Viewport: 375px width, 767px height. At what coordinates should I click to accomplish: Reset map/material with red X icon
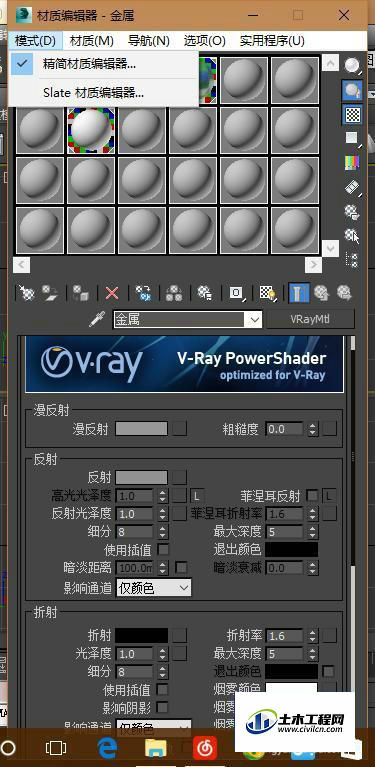coord(112,293)
